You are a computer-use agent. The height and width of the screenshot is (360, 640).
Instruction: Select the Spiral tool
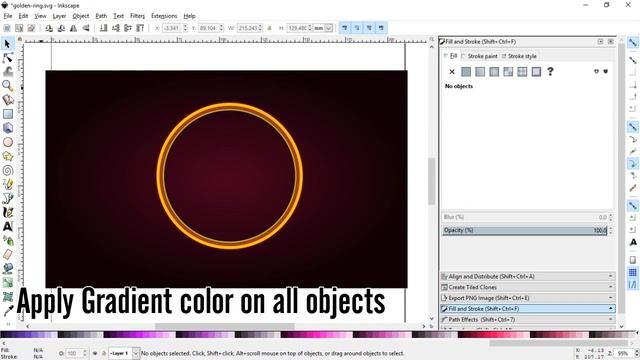[x=7, y=170]
